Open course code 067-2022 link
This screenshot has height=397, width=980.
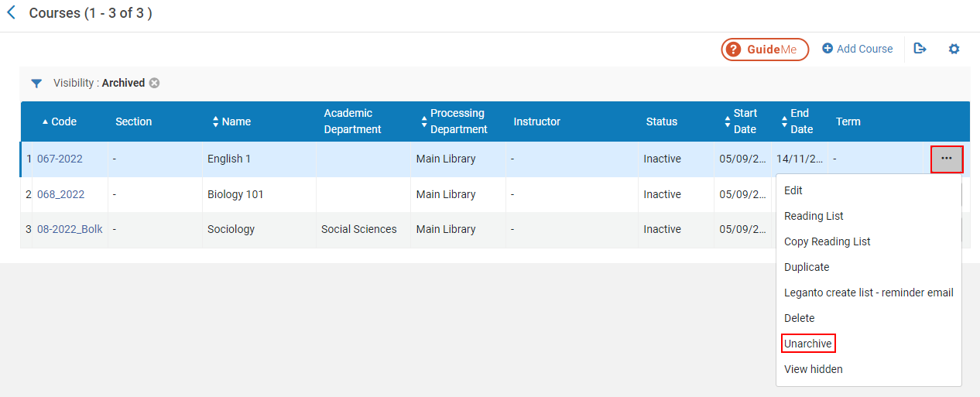(x=60, y=159)
